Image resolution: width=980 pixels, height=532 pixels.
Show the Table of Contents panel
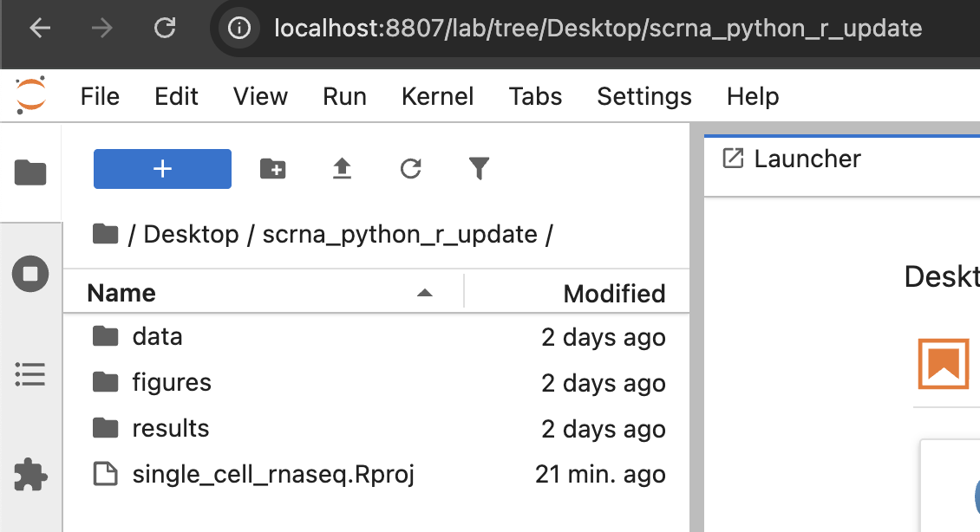(x=30, y=374)
